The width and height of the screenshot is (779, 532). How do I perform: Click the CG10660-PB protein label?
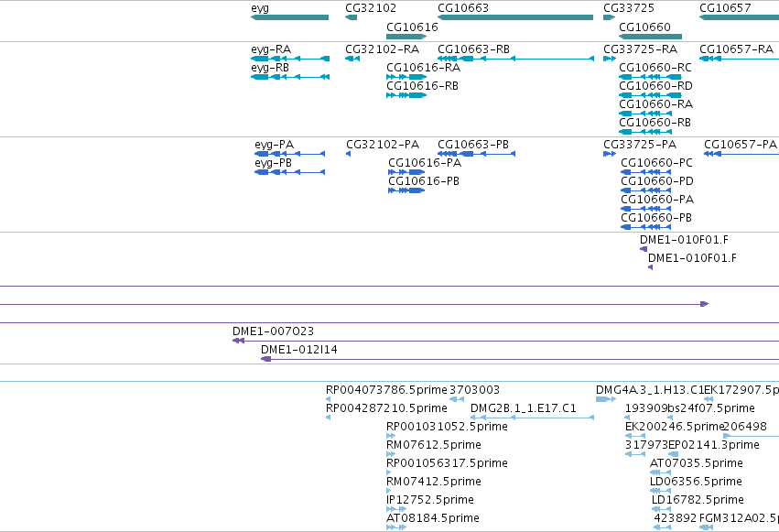pyautogui.click(x=656, y=218)
